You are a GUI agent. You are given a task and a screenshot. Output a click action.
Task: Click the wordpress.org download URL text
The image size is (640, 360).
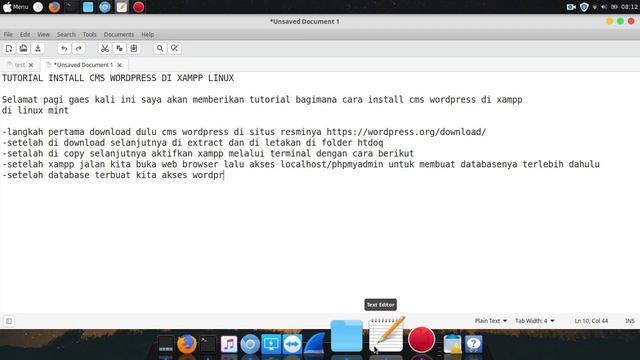click(x=406, y=132)
